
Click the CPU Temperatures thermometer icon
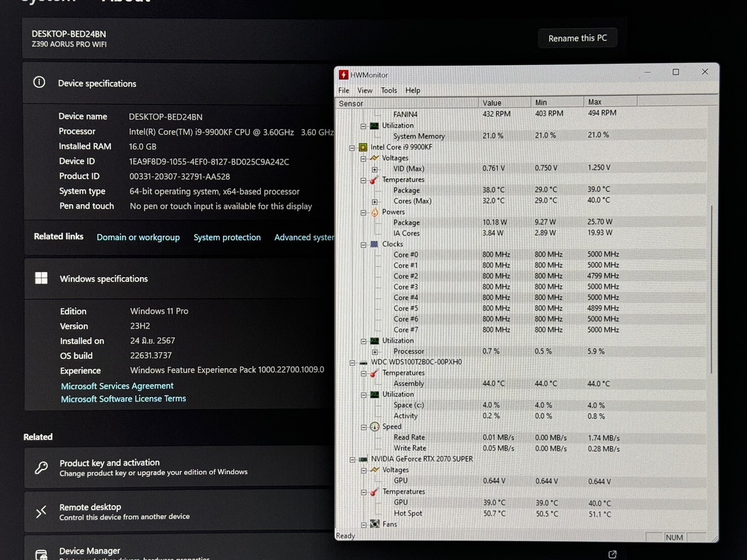(374, 180)
